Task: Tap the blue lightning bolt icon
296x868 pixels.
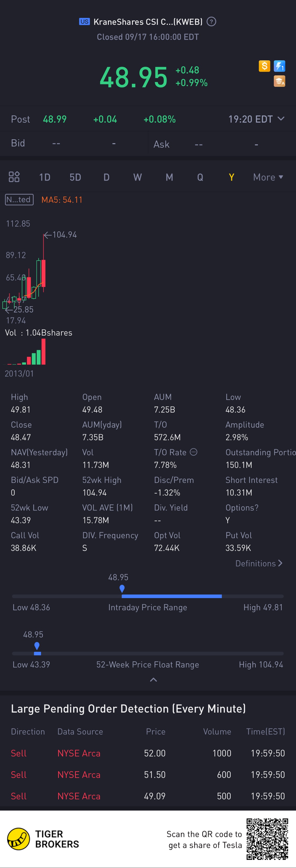Action: [279, 66]
